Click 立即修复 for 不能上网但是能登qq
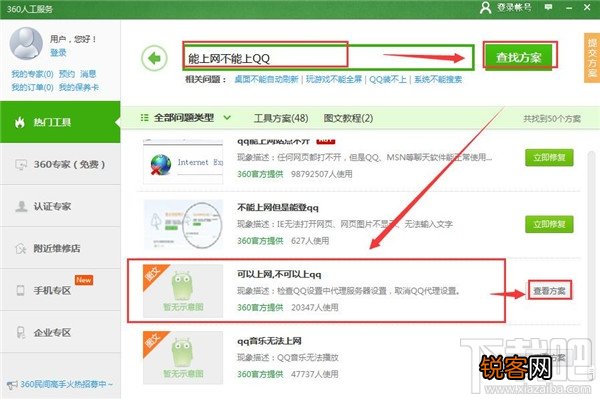 pos(549,224)
